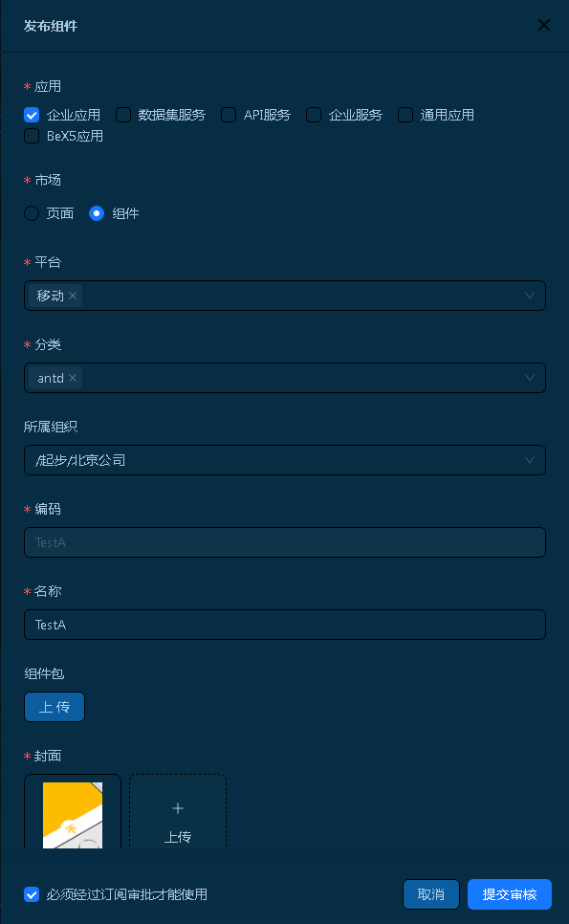569x924 pixels.
Task: Remove the antd tag from category field
Action: click(73, 378)
